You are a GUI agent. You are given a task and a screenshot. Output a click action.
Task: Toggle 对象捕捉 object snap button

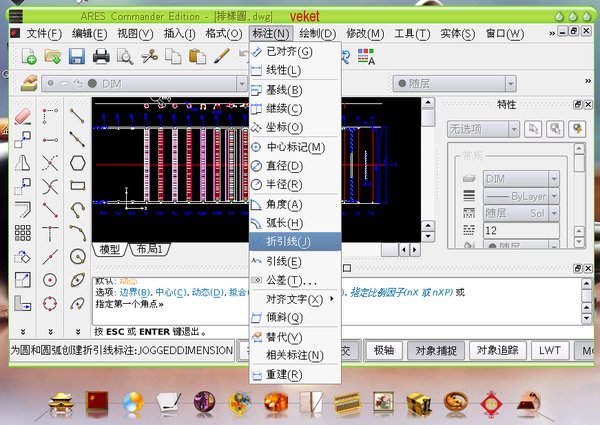(435, 350)
